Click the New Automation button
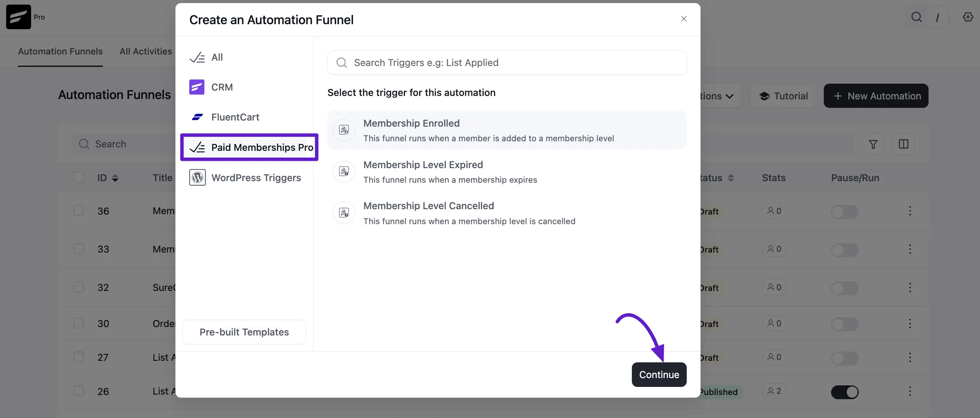 click(x=876, y=96)
